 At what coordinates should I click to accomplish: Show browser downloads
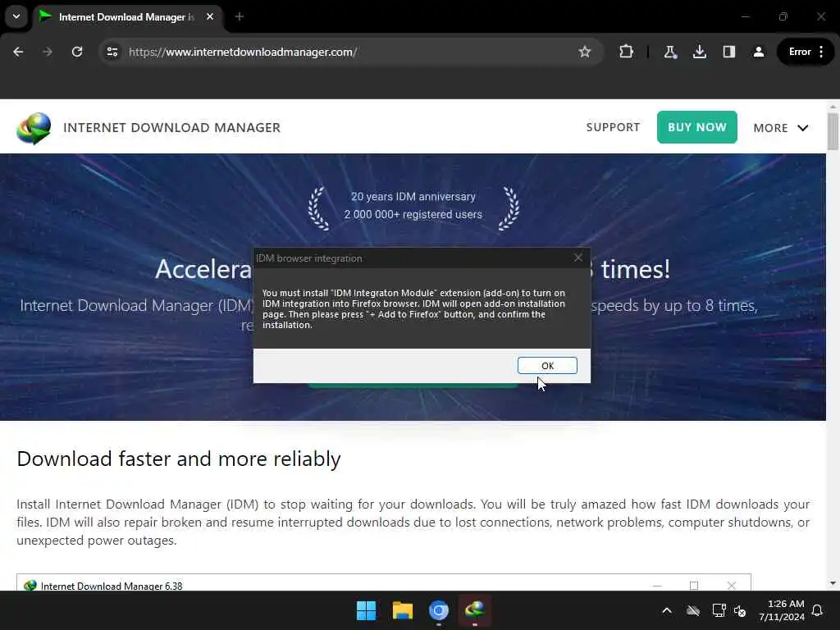(699, 52)
